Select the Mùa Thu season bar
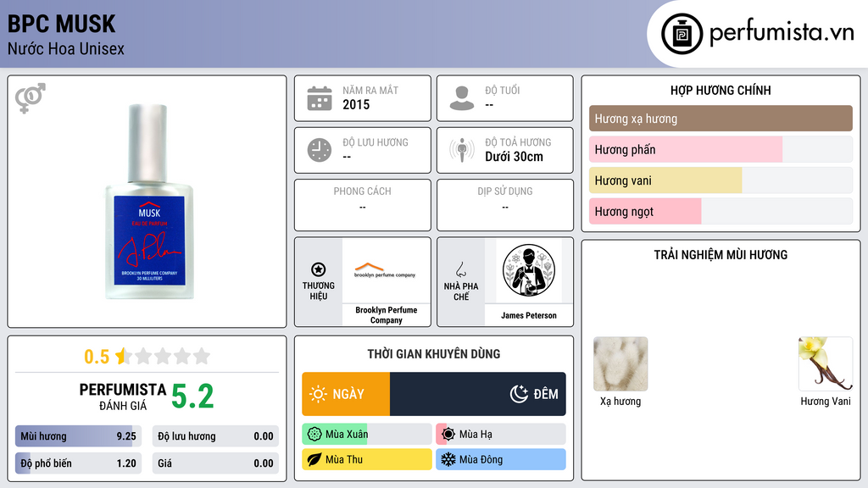 366,459
